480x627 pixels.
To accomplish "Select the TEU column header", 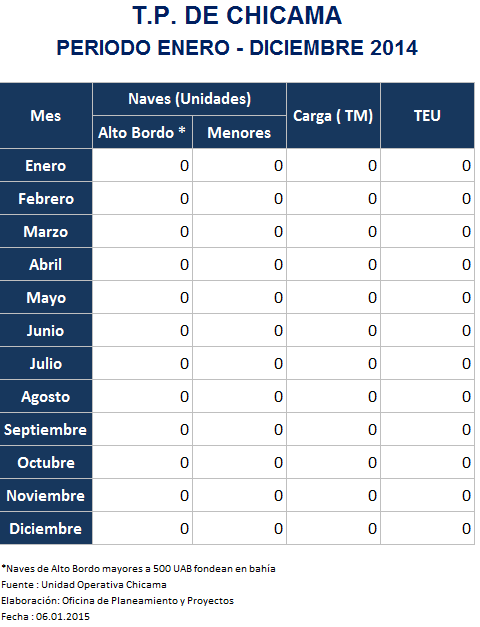I will (x=427, y=116).
